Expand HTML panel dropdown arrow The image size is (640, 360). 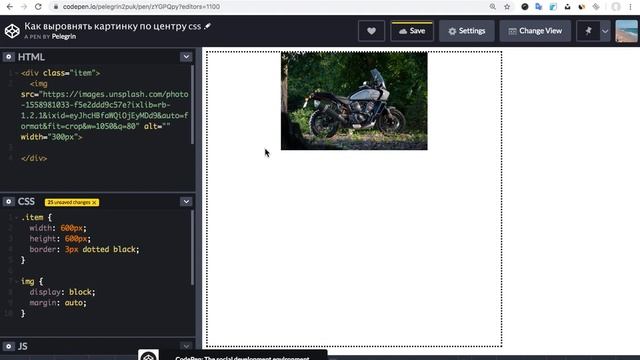186,57
